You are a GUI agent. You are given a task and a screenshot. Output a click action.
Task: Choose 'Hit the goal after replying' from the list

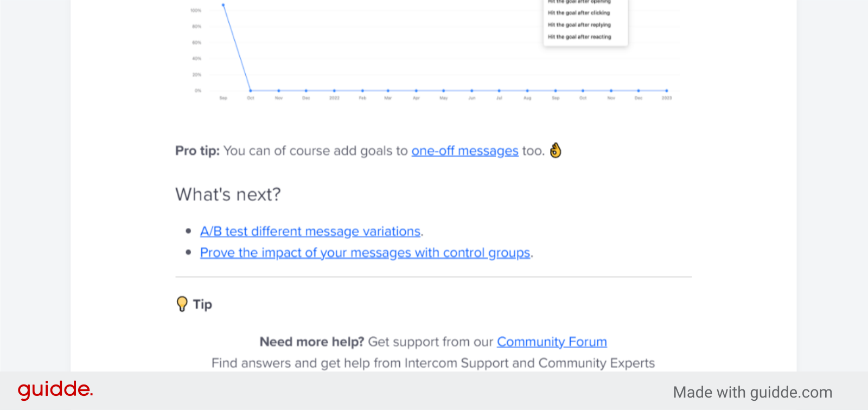click(x=579, y=24)
